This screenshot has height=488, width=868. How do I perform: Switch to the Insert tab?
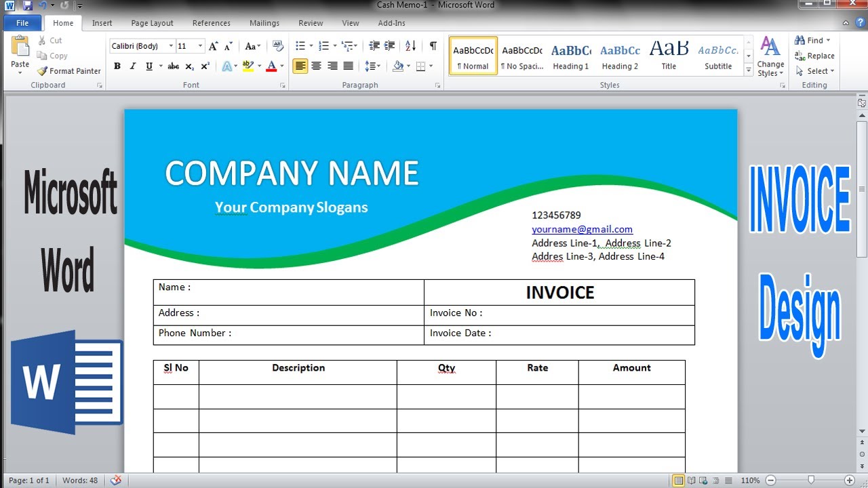[x=102, y=23]
